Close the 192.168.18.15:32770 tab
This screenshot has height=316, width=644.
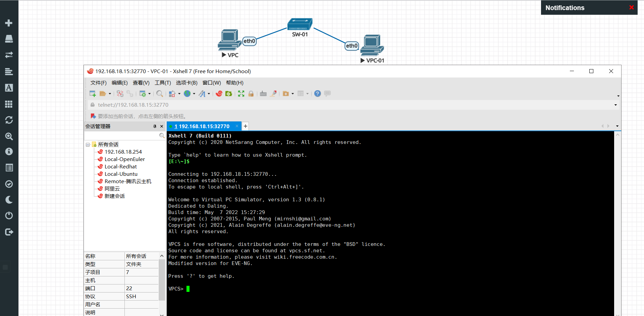(x=237, y=126)
